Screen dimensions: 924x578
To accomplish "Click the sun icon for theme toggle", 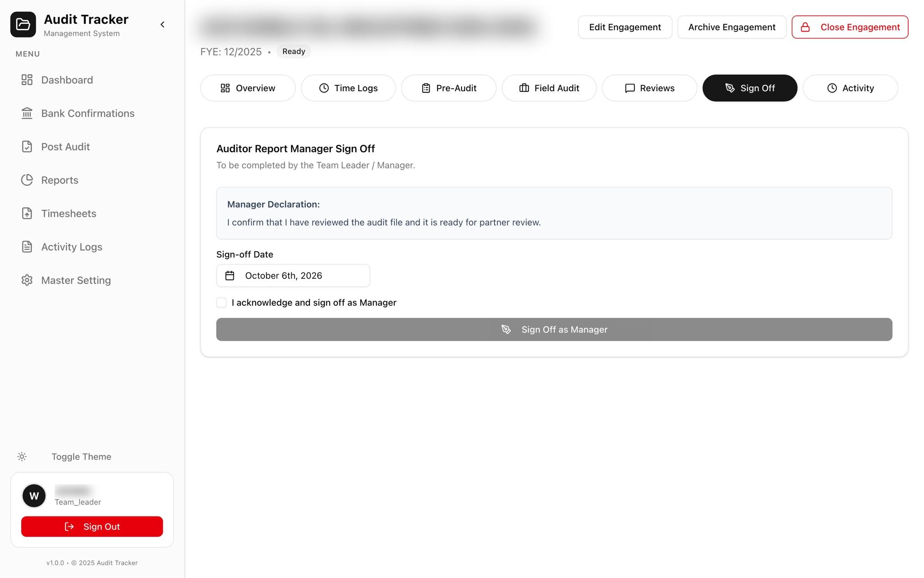I will (22, 457).
